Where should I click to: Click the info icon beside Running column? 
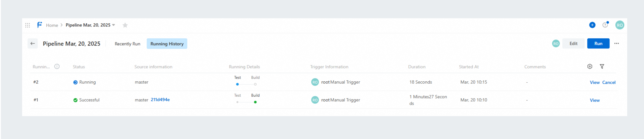pos(57,67)
